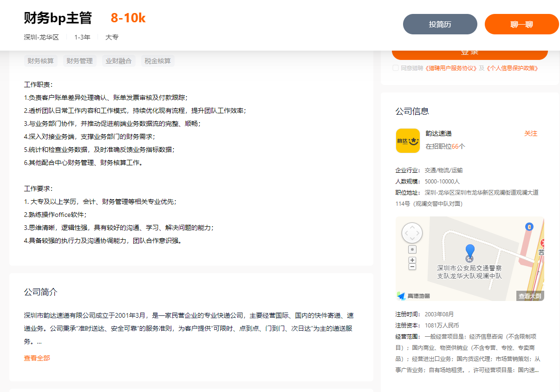This screenshot has height=392, width=560.
Task: Click the map zoom-in plus icon
Action: click(x=412, y=260)
